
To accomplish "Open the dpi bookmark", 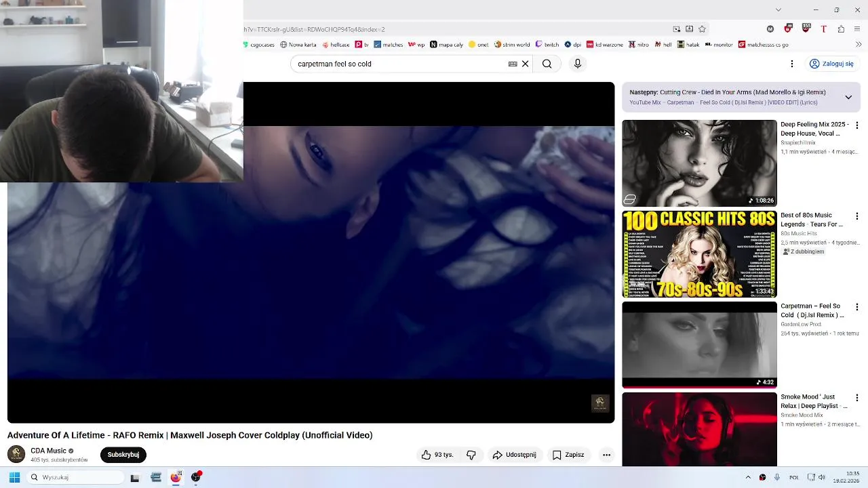I will (x=573, y=45).
